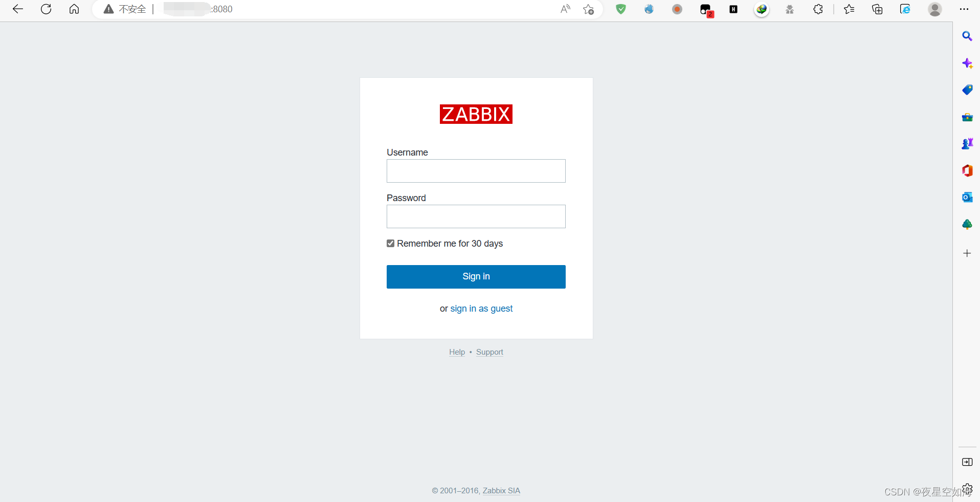Screen dimensions: 980x502
Task: Open the sidebar games chess icon
Action: 967,144
